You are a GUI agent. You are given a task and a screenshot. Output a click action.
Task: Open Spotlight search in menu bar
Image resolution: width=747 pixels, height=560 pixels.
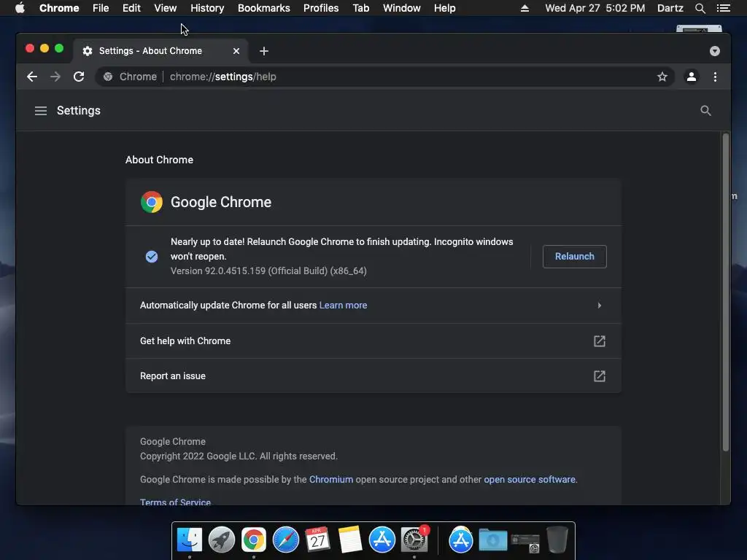pos(700,8)
